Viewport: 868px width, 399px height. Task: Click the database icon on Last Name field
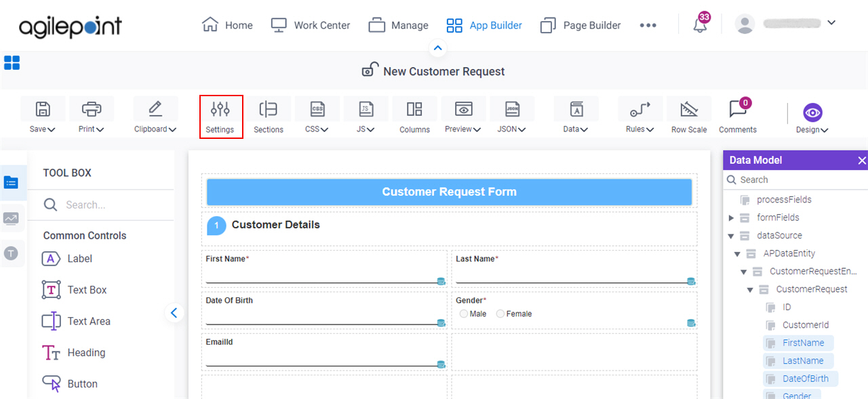pos(691,281)
